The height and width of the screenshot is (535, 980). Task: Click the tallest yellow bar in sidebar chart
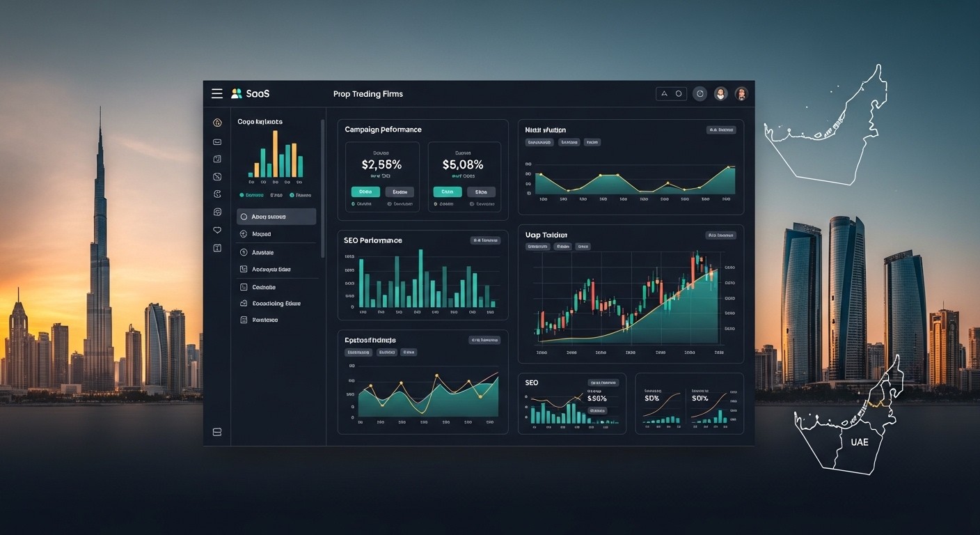[x=275, y=153]
